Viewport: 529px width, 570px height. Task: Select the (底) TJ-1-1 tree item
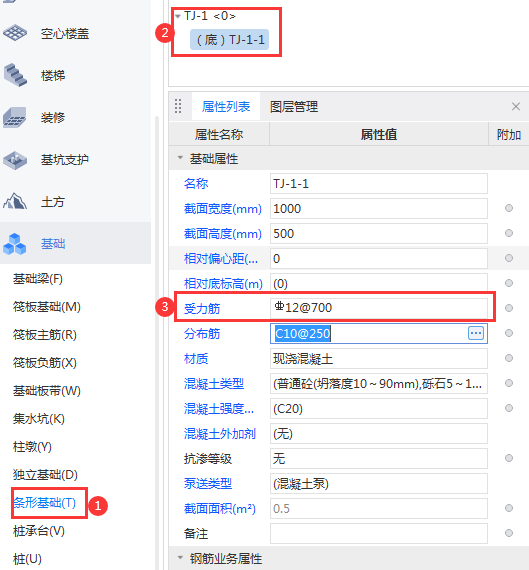click(229, 39)
